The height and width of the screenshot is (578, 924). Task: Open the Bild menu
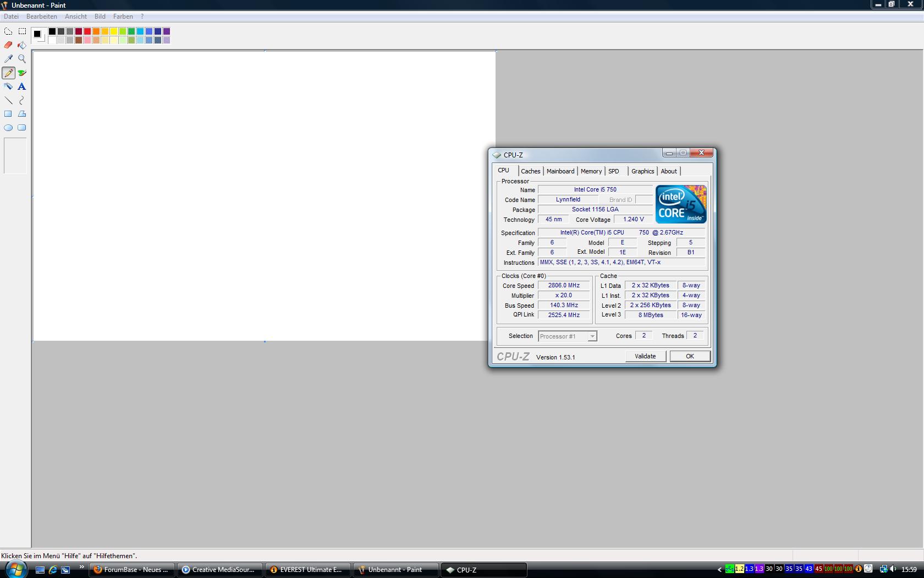100,17
